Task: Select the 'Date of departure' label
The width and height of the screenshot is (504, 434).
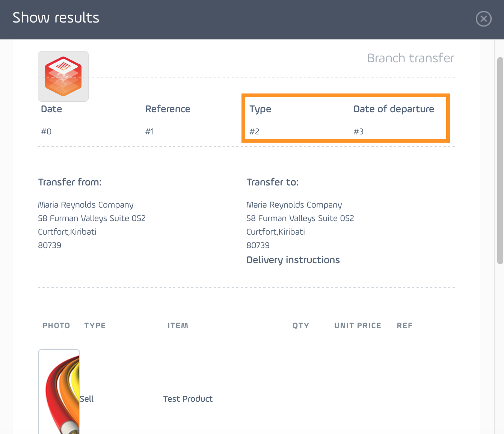Action: 394,109
